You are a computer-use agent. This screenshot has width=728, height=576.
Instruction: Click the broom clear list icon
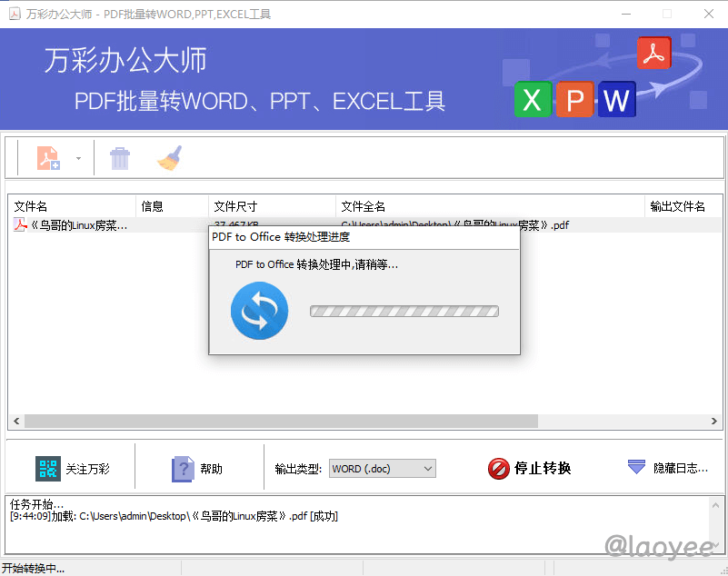(169, 158)
